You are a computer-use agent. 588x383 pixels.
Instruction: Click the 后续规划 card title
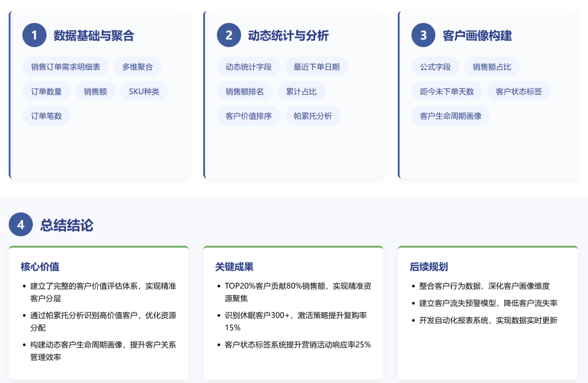(428, 266)
